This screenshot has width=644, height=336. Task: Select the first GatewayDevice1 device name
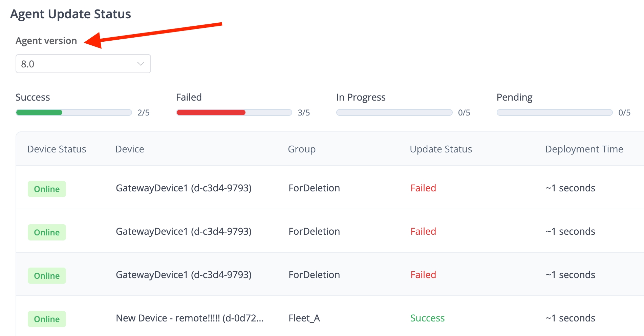(184, 188)
